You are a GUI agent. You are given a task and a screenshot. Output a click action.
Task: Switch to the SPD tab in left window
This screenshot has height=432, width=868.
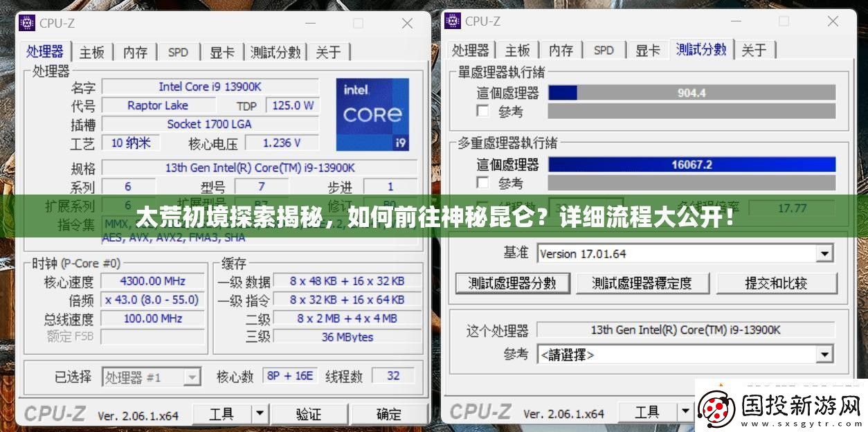178,51
